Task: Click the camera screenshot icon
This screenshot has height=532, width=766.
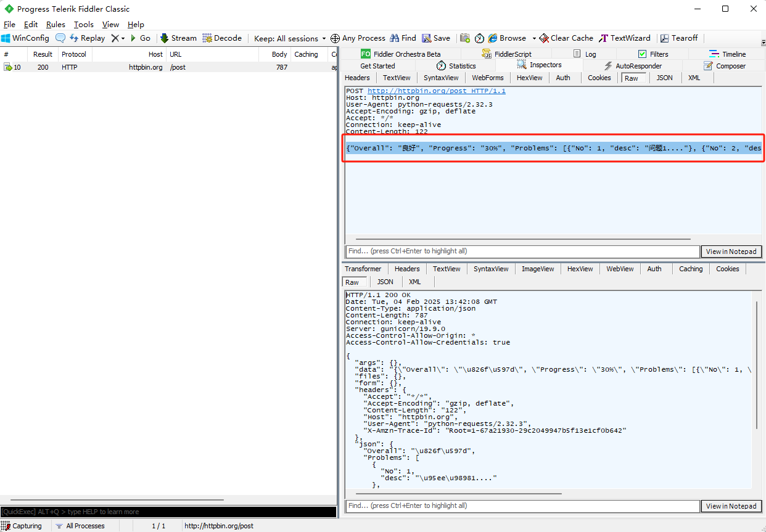Action: pyautogui.click(x=465, y=38)
